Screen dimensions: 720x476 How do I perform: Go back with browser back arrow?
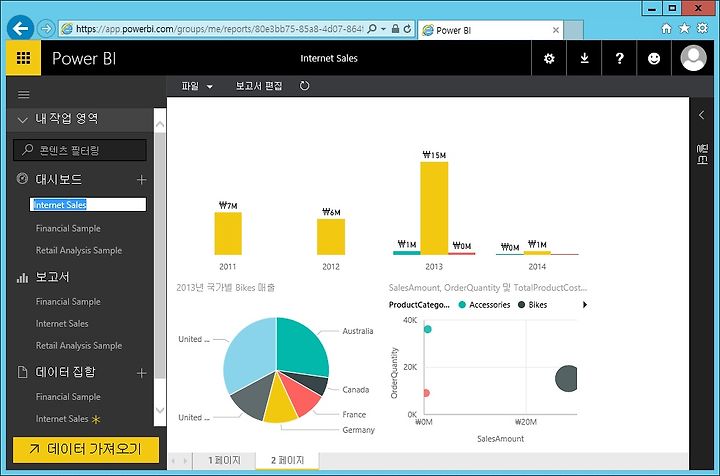pyautogui.click(x=20, y=29)
